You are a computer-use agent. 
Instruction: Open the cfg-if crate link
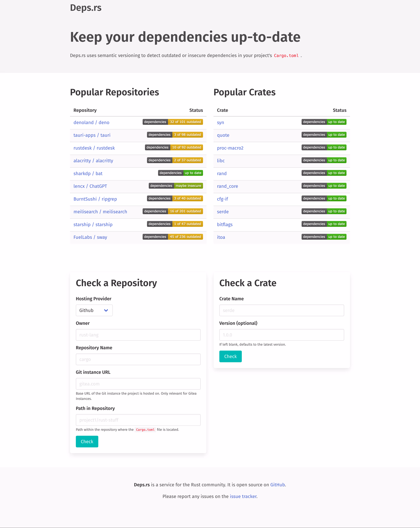point(223,199)
